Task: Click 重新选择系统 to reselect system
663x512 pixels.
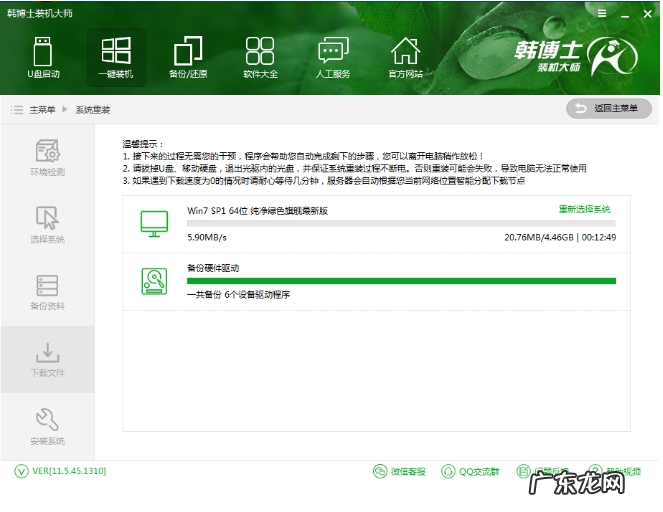Action: 584,209
